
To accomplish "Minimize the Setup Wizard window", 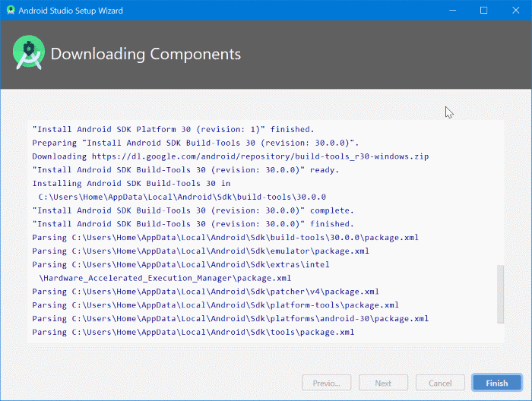I will [453, 10].
